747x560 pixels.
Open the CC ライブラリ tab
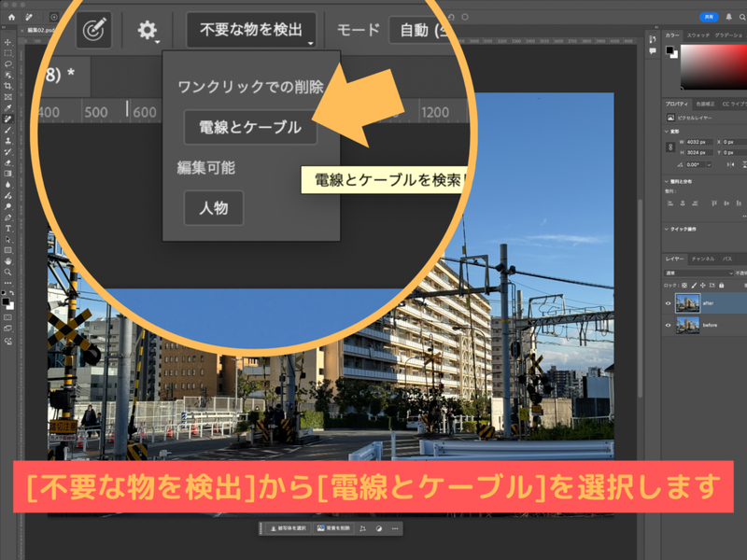click(x=734, y=104)
